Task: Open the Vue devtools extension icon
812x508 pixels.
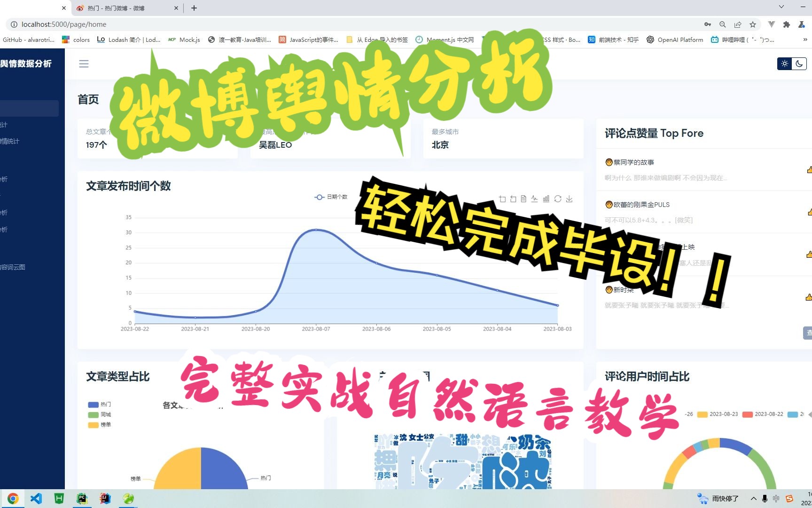Action: 772,24
